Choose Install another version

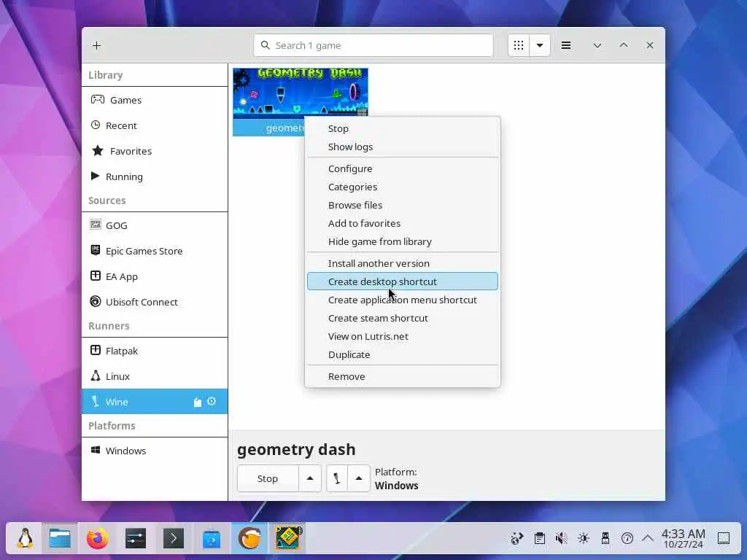tap(403, 263)
